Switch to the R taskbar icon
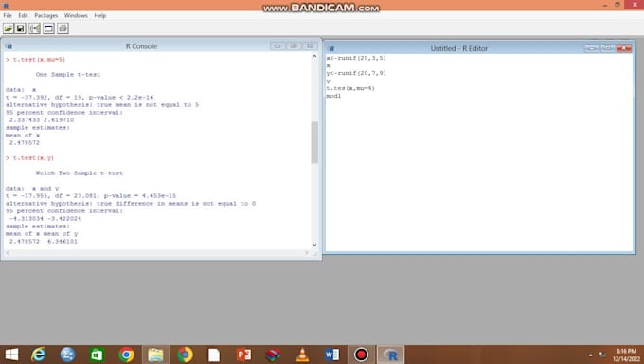644x364 pixels. [390, 355]
